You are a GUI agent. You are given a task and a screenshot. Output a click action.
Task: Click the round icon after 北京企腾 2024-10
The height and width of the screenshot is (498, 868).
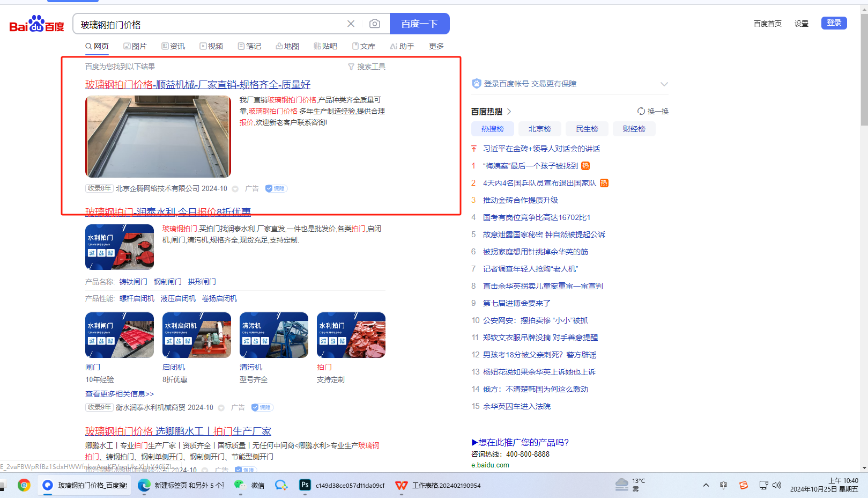235,189
